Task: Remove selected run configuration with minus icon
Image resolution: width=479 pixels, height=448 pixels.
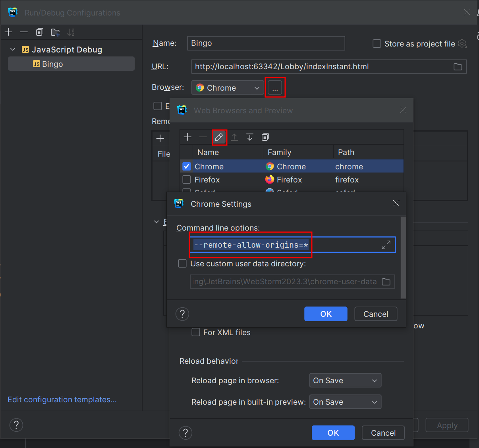Action: click(x=24, y=32)
